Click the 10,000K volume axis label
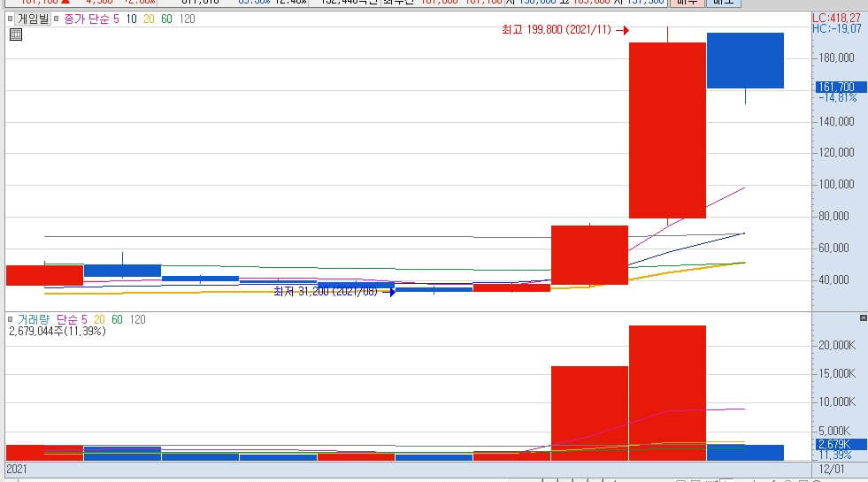This screenshot has width=868, height=482. click(837, 402)
